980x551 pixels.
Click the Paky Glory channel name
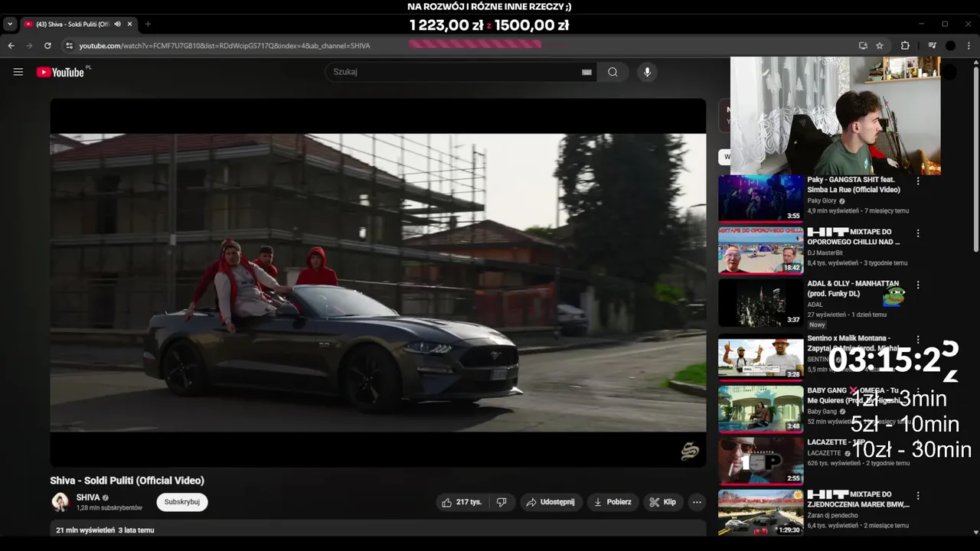coord(822,201)
